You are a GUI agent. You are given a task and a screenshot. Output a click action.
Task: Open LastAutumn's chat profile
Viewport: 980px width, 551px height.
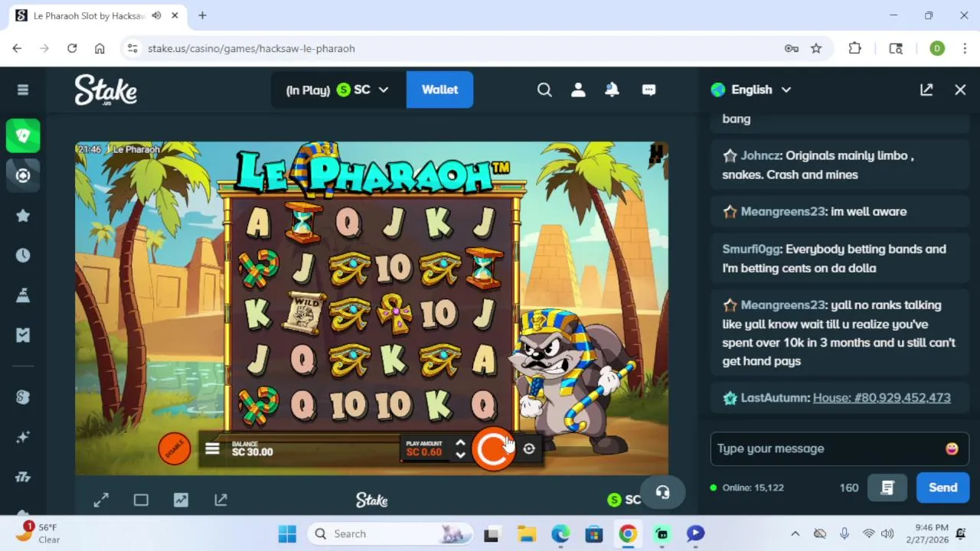pos(774,397)
